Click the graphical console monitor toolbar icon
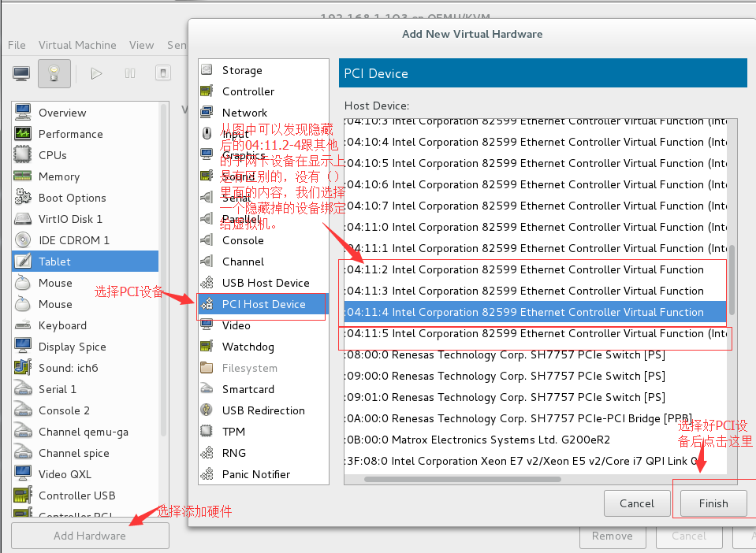The width and height of the screenshot is (756, 553). coord(21,73)
